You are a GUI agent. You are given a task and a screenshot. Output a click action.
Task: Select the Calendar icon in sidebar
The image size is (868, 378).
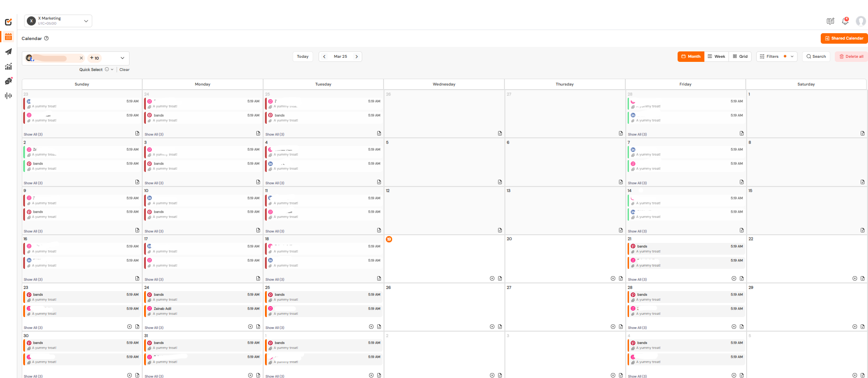[x=8, y=37]
